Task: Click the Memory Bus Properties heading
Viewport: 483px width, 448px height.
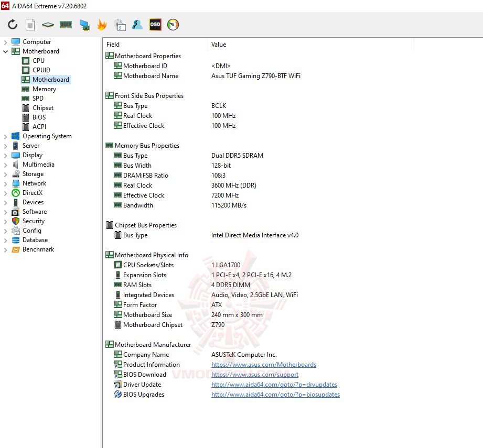Action: coord(147,146)
